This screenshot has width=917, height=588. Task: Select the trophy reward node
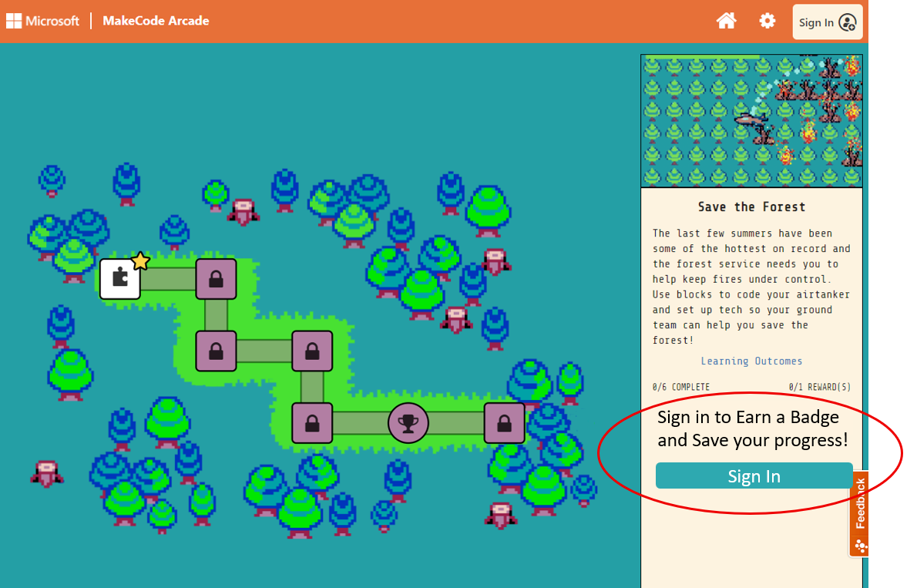pos(408,422)
